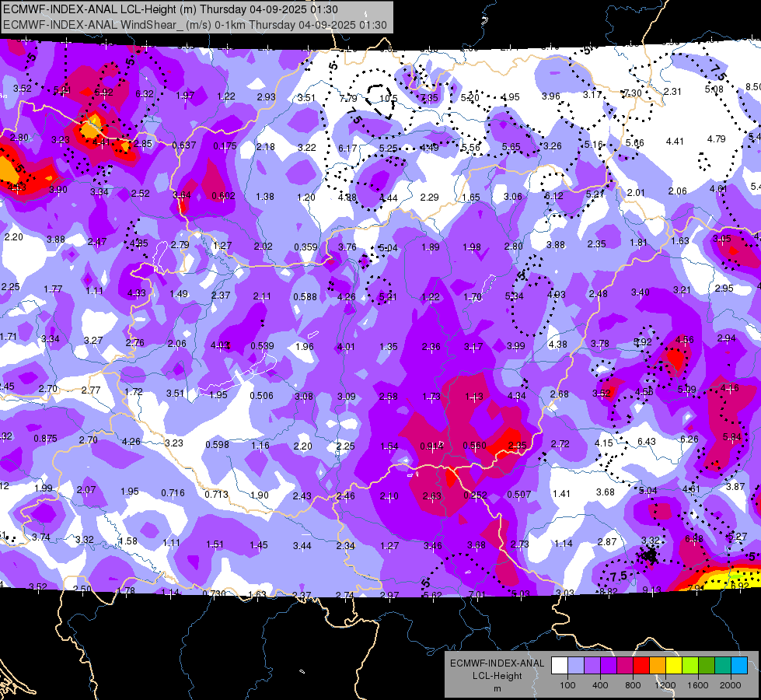Viewport: 761px width, 700px height.
Task: Click the wind shear value '0.637'
Action: click(x=184, y=145)
